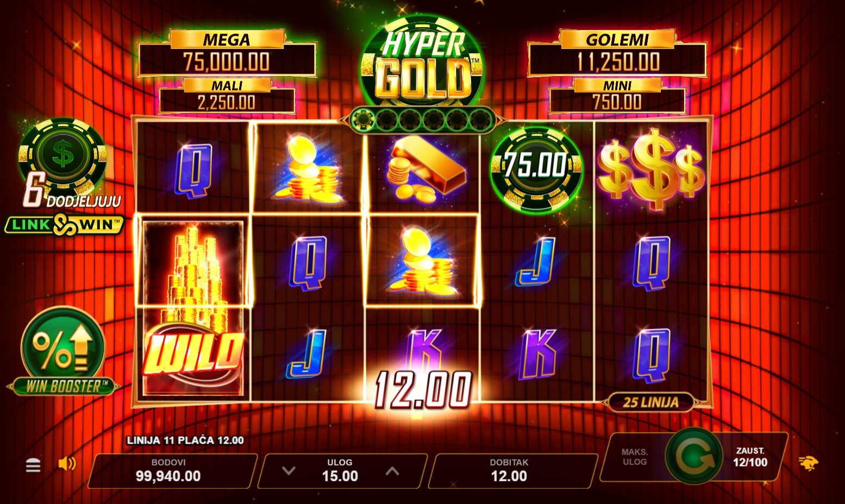Click the chip collection progress meter

(x=422, y=119)
